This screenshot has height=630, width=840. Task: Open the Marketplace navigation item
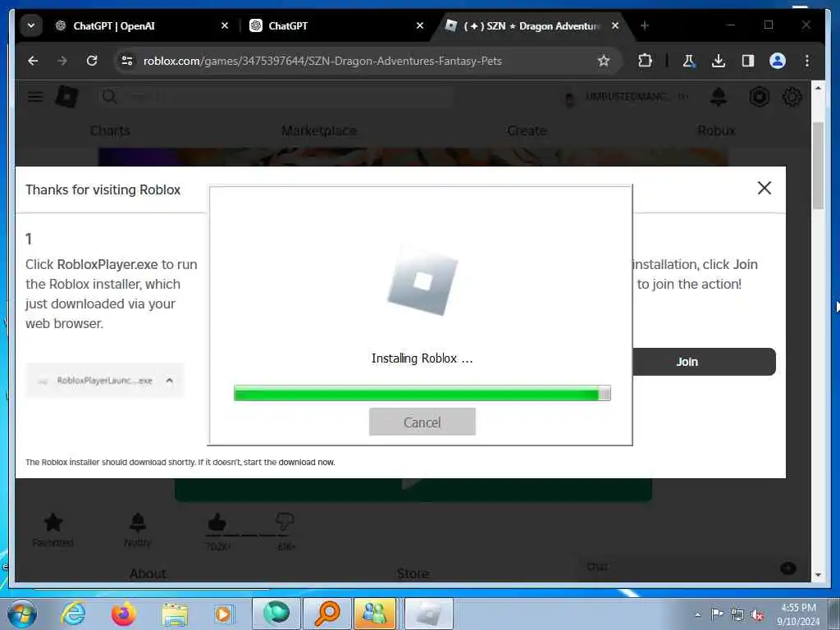pyautogui.click(x=319, y=130)
